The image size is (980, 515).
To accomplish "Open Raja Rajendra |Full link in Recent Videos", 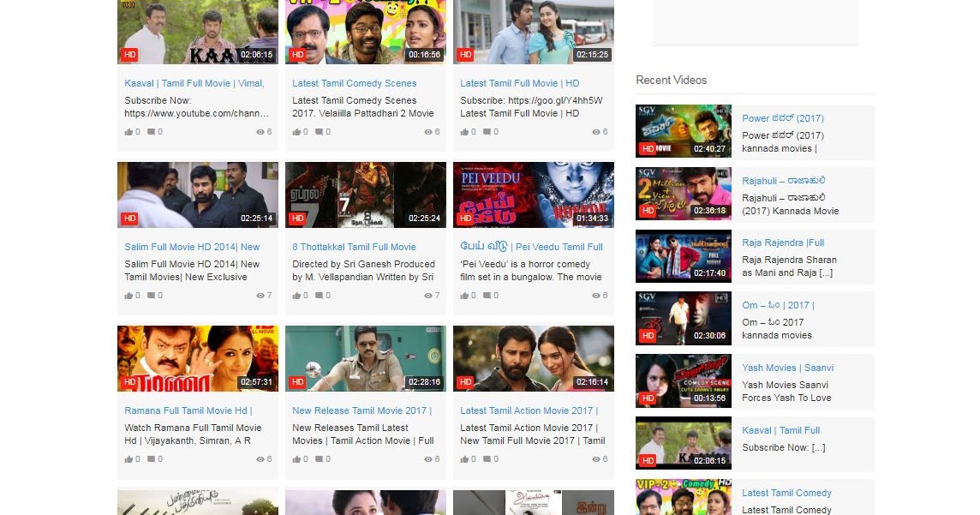I will tap(782, 243).
